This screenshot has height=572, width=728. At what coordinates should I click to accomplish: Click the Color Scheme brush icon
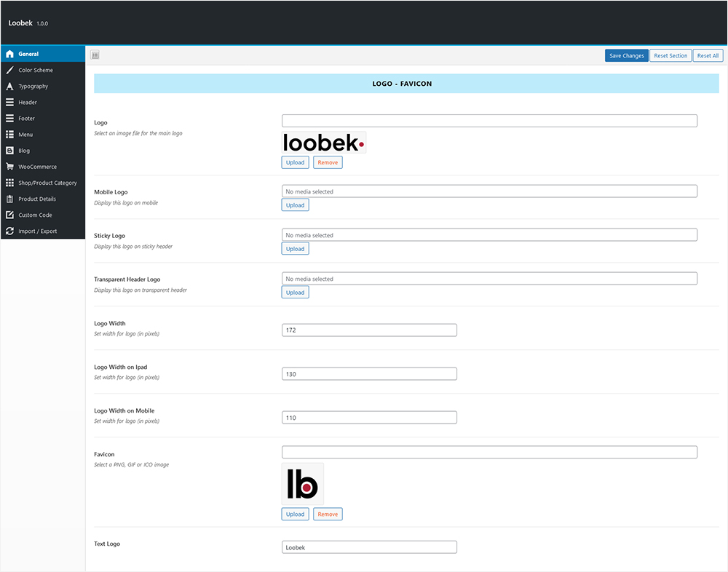tap(9, 70)
